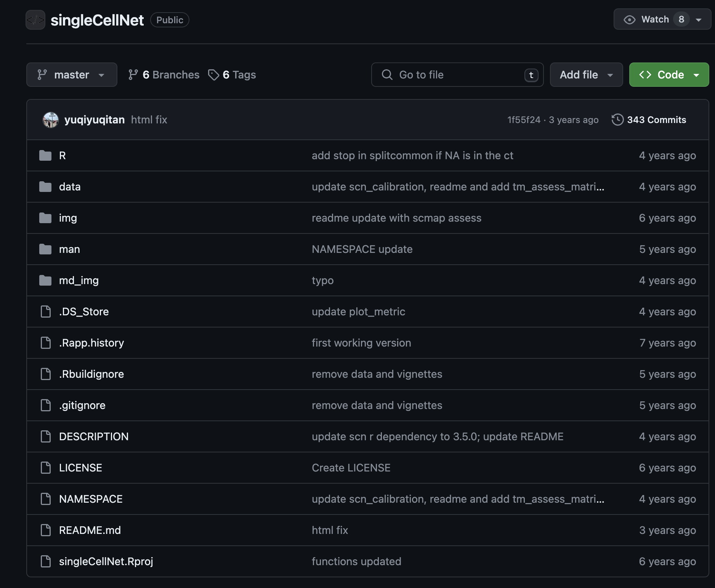
Task: Click the singleCellNet.Rproj file icon
Action: [46, 561]
